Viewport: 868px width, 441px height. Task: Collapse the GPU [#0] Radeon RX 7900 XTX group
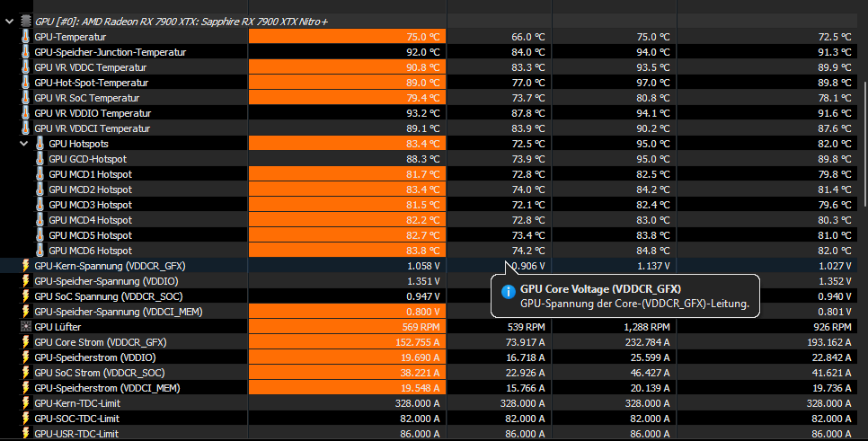point(9,22)
